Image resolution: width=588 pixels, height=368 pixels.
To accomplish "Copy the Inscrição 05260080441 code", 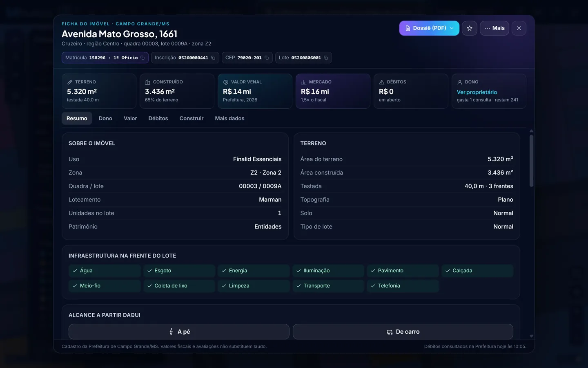I will (x=213, y=58).
